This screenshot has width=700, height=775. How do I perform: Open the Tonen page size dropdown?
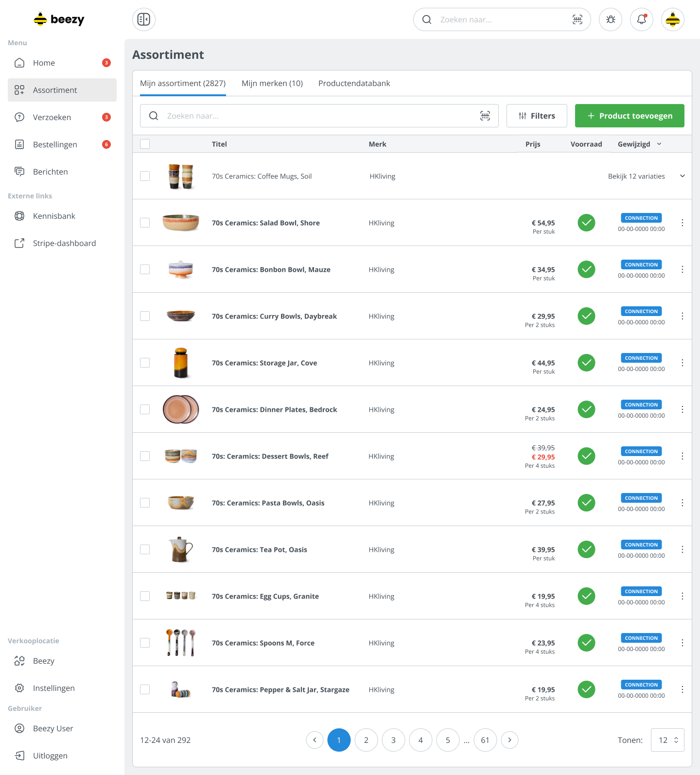667,740
